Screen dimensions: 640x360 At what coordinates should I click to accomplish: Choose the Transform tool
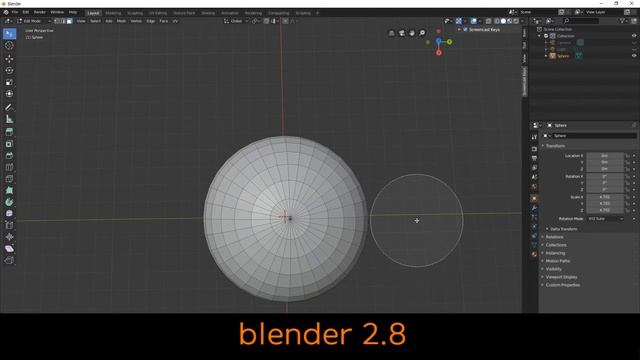click(x=9, y=94)
